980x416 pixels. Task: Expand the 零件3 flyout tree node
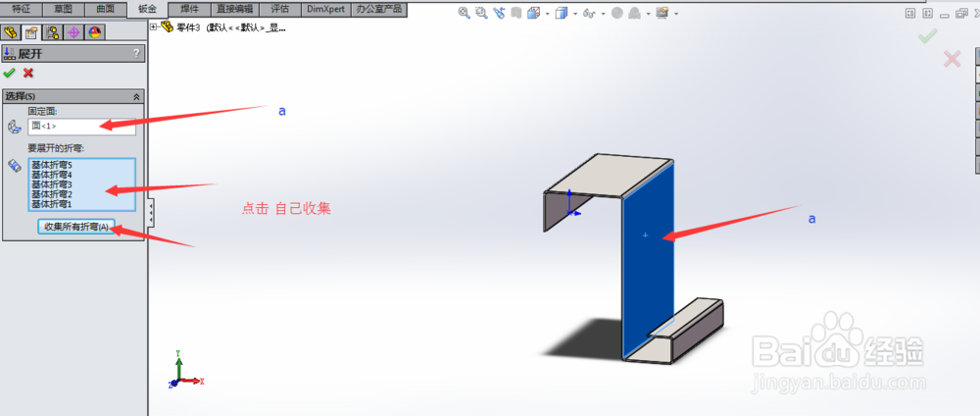pyautogui.click(x=154, y=26)
